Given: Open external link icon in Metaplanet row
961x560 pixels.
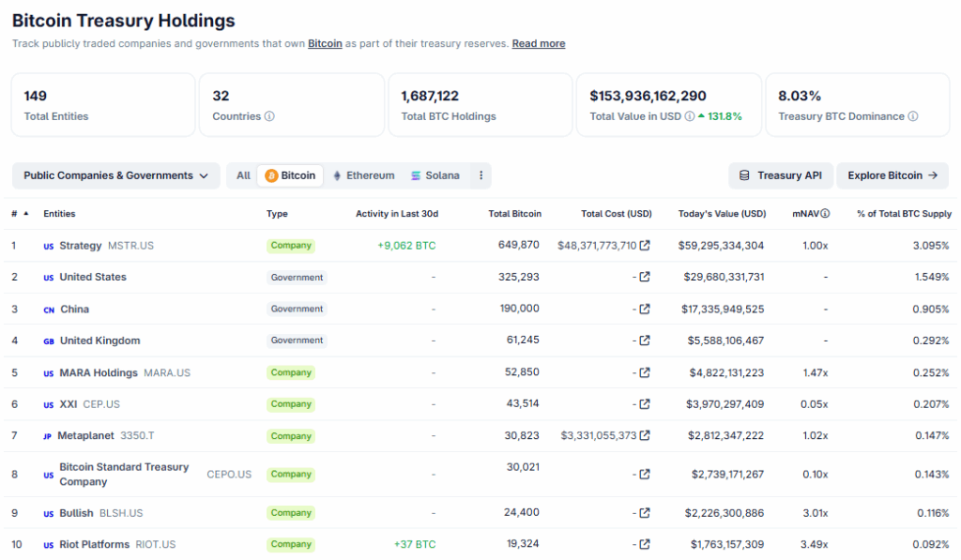Looking at the screenshot, I should pos(645,435).
